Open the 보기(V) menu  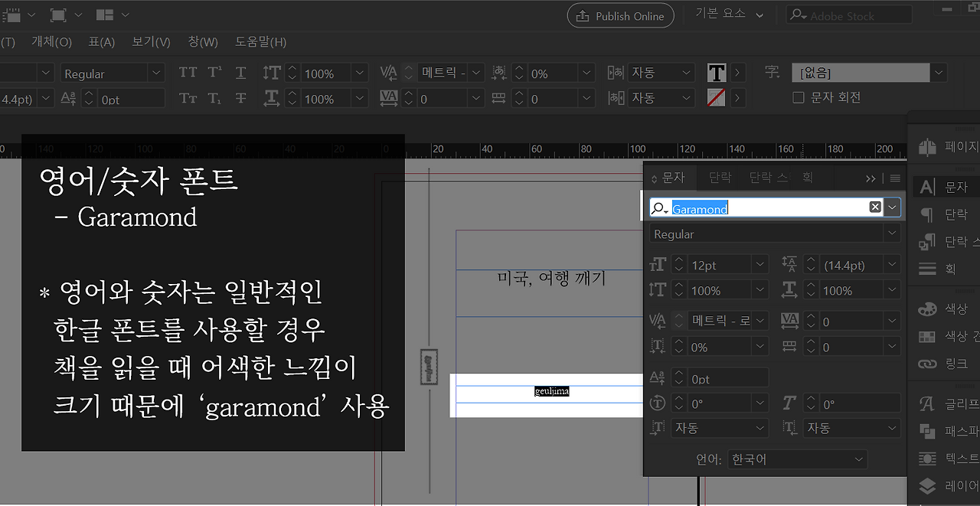tap(151, 41)
